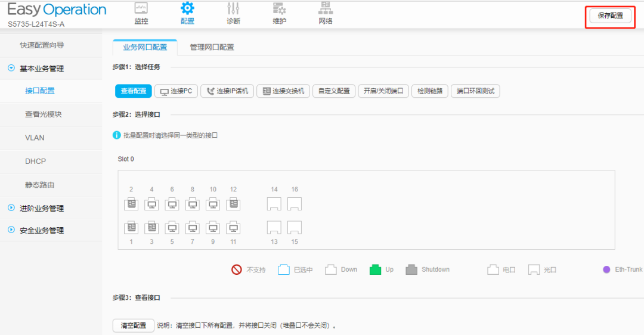Click the purple Eth-Trunk legend dot
The height and width of the screenshot is (335, 644).
(606, 269)
